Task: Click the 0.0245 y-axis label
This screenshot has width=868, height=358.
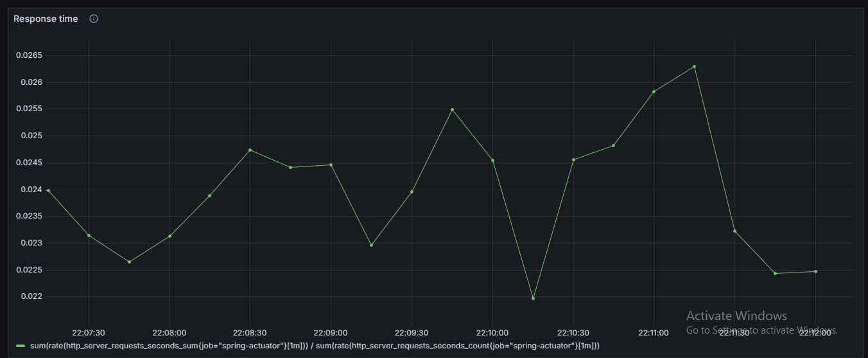Action: click(29, 163)
